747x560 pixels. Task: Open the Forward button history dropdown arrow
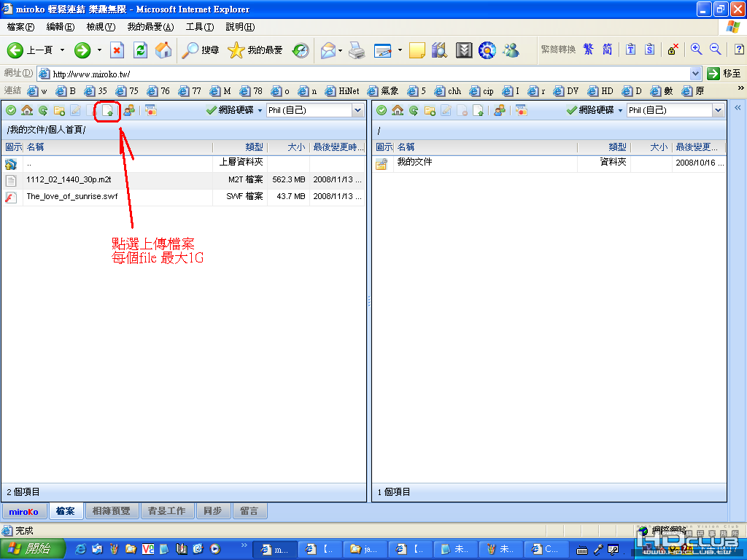99,50
